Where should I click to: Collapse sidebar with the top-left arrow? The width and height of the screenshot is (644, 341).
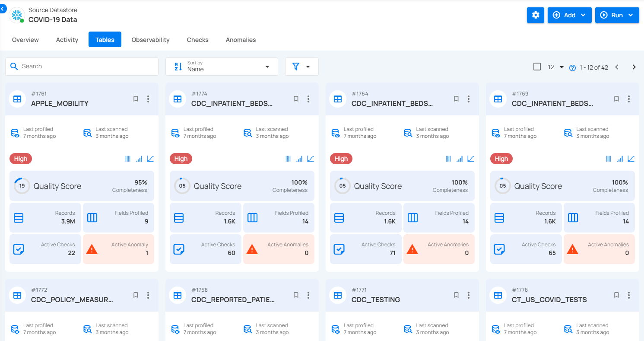[x=3, y=8]
